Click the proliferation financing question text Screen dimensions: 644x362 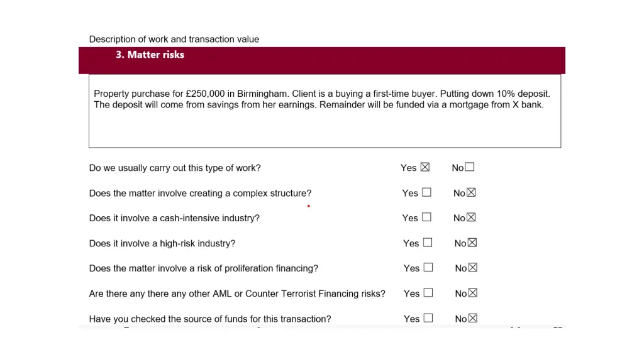click(x=204, y=268)
